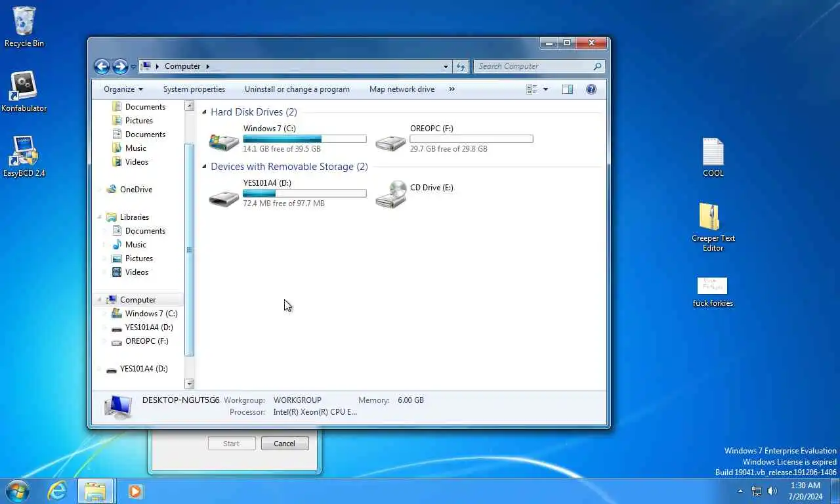Launch Internet Explorer from taskbar
The height and width of the screenshot is (504, 840).
coord(57,491)
